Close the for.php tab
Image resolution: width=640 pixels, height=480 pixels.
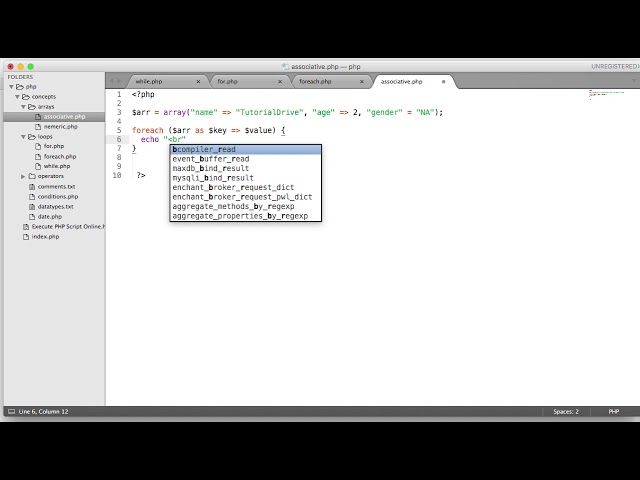click(x=280, y=82)
